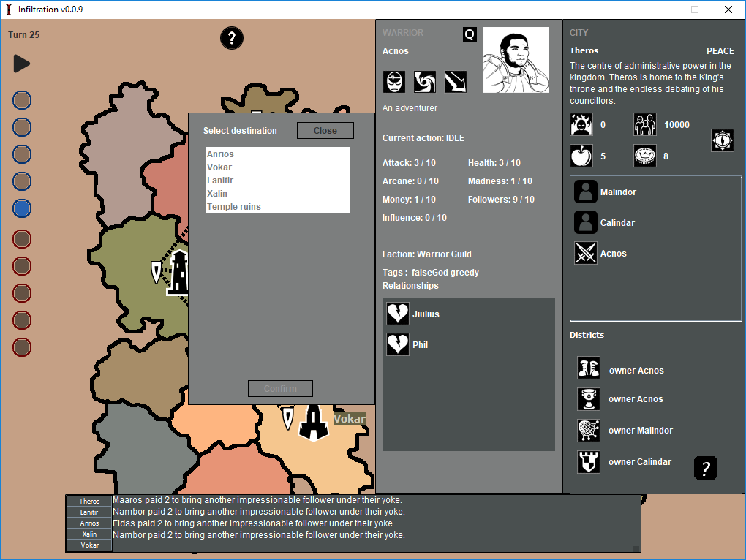The height and width of the screenshot is (560, 746).
Task: Click the crown wealth icon
Action: coord(644,156)
